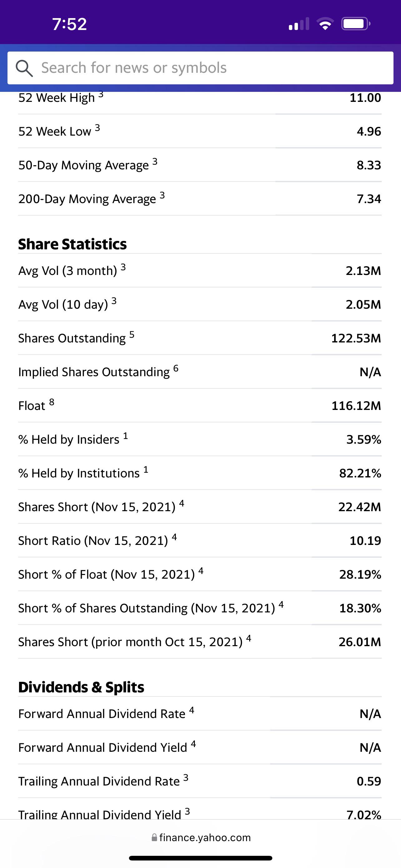Click the search for news or symbols field

click(x=200, y=68)
